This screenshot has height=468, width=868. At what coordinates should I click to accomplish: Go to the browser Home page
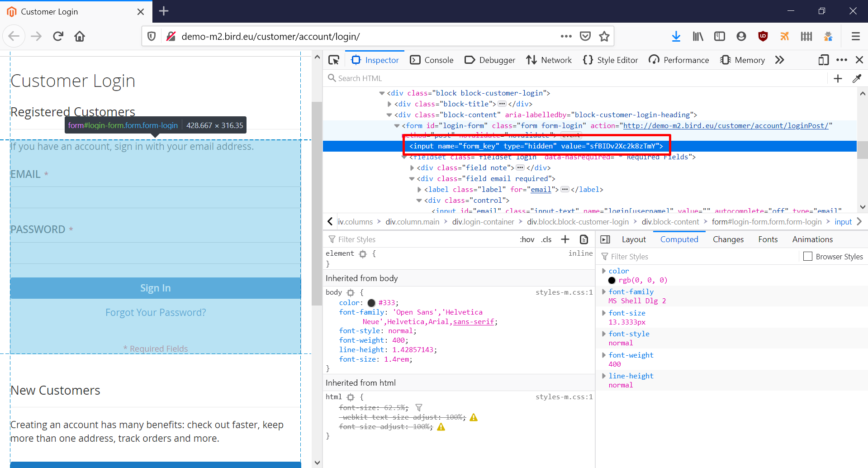coord(80,36)
